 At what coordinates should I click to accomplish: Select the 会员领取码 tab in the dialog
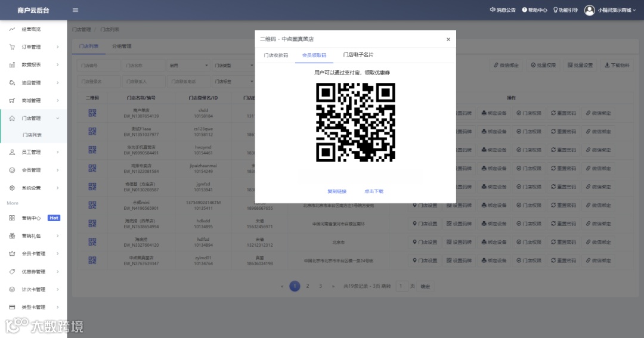click(314, 55)
